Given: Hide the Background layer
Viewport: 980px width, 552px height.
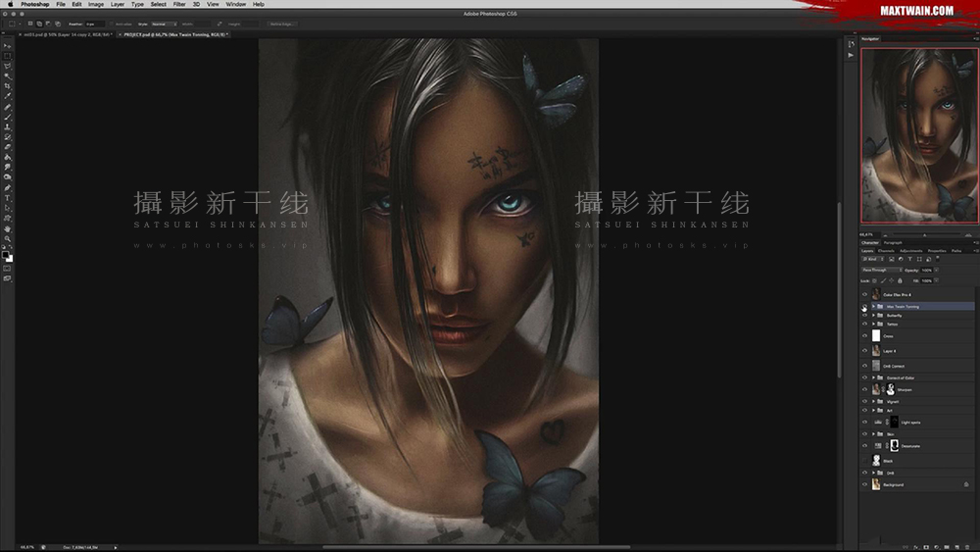Looking at the screenshot, I should (x=865, y=484).
